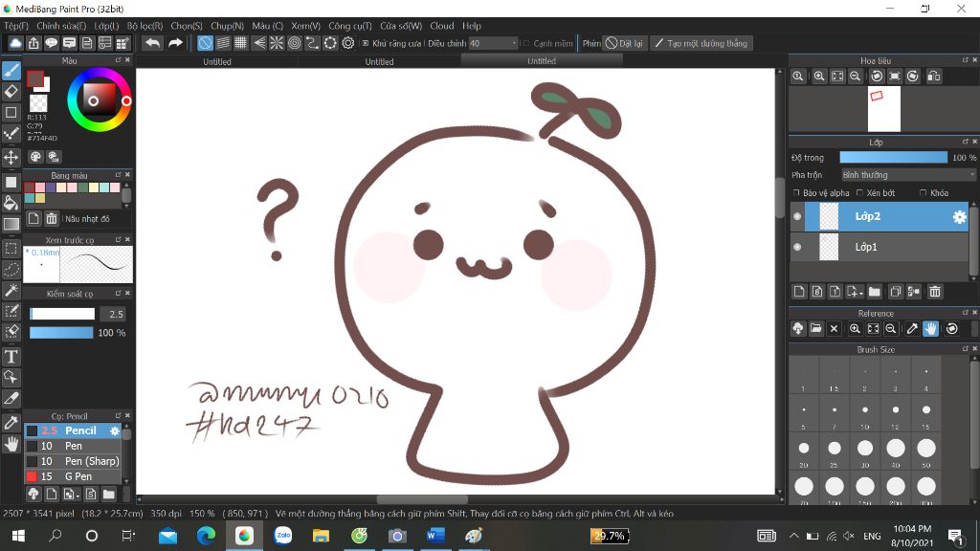Click navigator preview thumbnail
The width and height of the screenshot is (980, 551).
(x=883, y=109)
